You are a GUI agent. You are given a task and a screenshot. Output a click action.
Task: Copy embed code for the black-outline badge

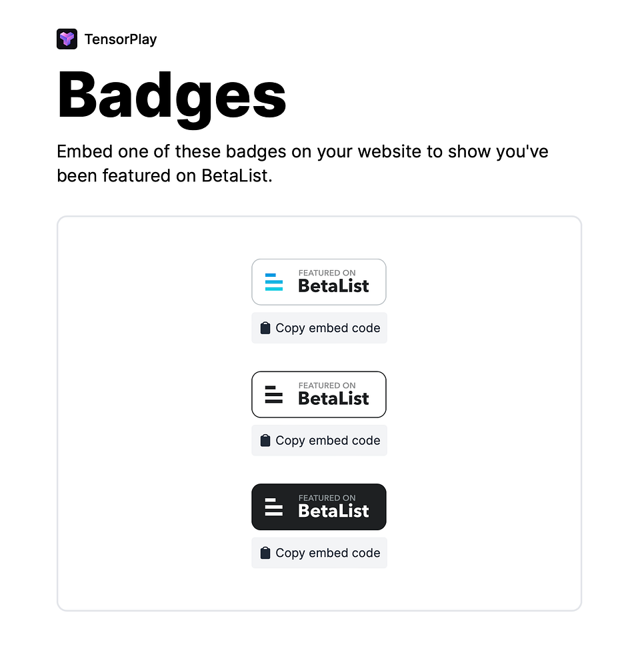coord(319,440)
